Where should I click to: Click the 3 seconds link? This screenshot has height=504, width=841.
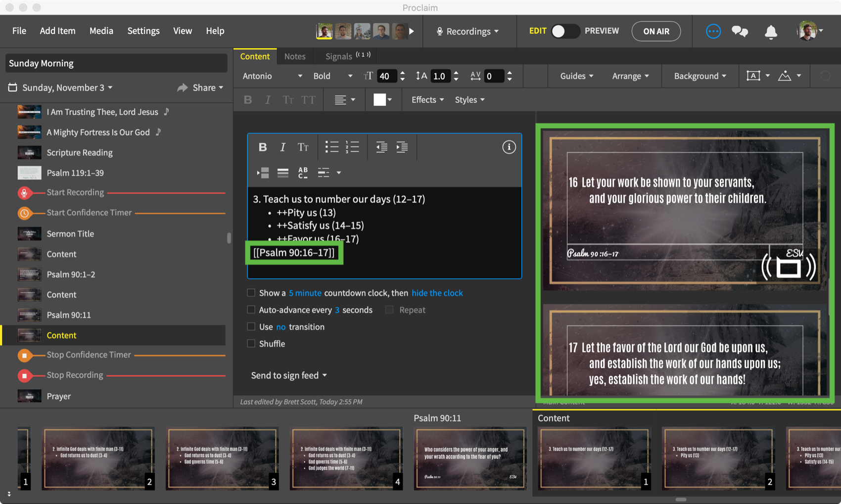pyautogui.click(x=337, y=310)
